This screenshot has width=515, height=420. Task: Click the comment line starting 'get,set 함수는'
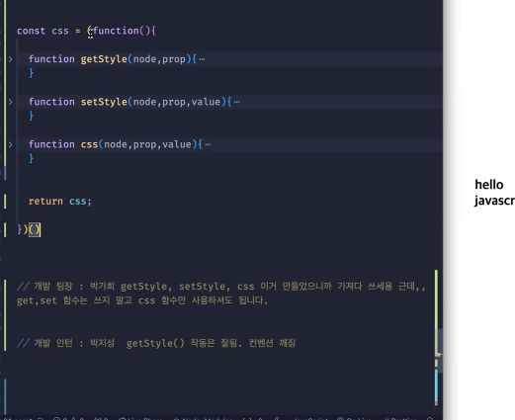tap(142, 300)
